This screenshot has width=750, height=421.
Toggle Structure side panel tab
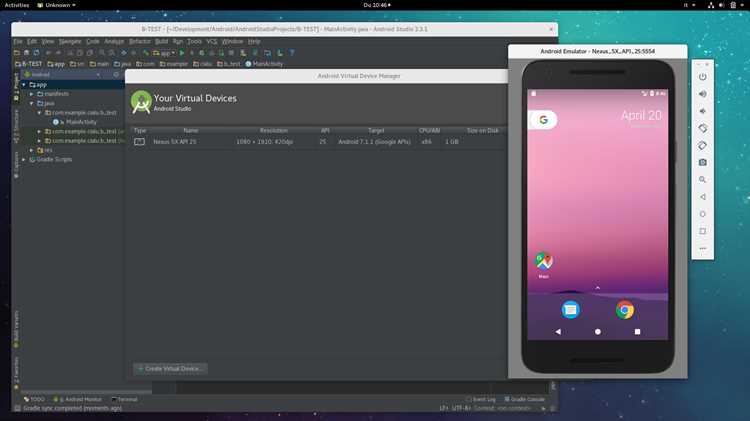click(x=16, y=126)
